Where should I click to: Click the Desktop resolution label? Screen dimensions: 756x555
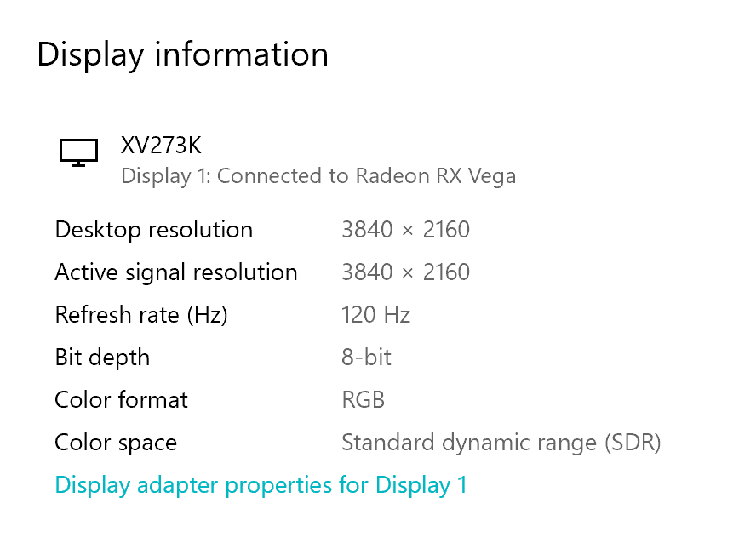click(x=153, y=230)
